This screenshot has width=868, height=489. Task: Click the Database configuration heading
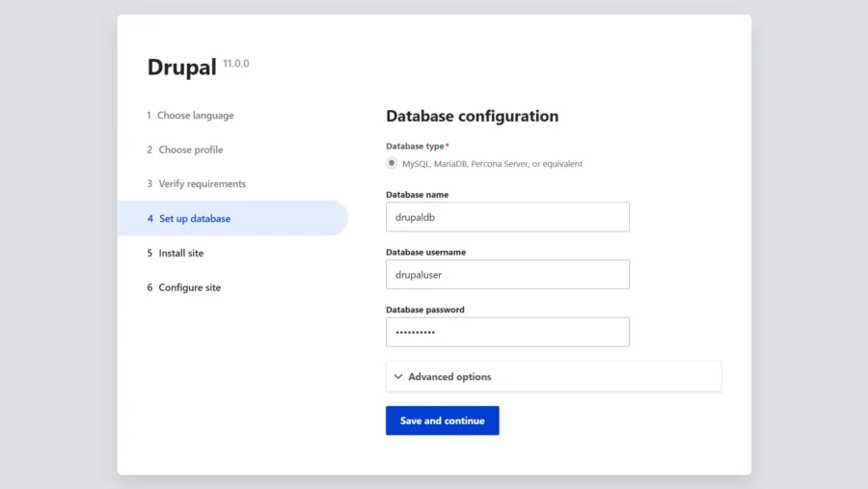[473, 116]
